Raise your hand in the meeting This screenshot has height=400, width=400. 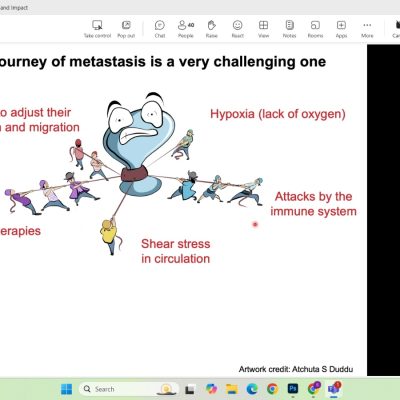pyautogui.click(x=212, y=29)
